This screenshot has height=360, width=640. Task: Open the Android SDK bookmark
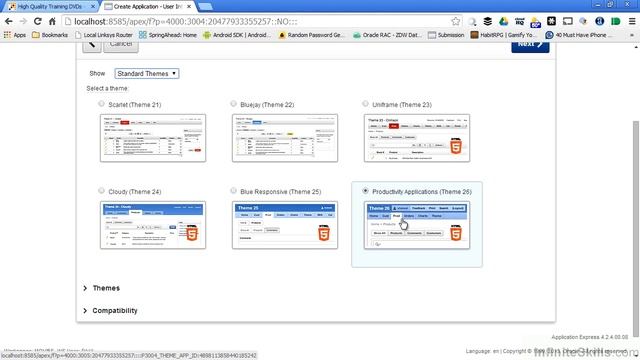pyautogui.click(x=237, y=35)
